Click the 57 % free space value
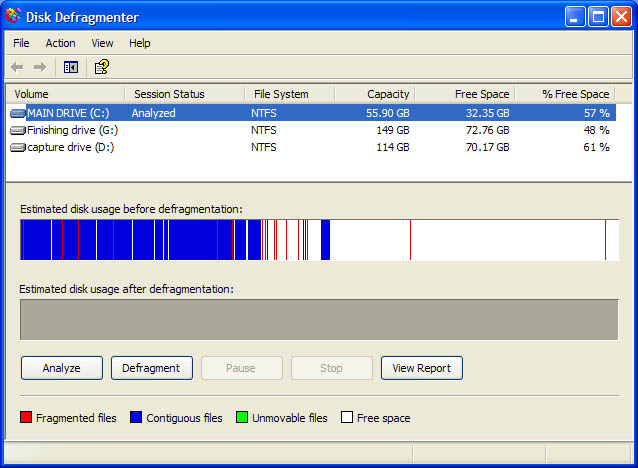The height and width of the screenshot is (468, 638). pyautogui.click(x=596, y=113)
